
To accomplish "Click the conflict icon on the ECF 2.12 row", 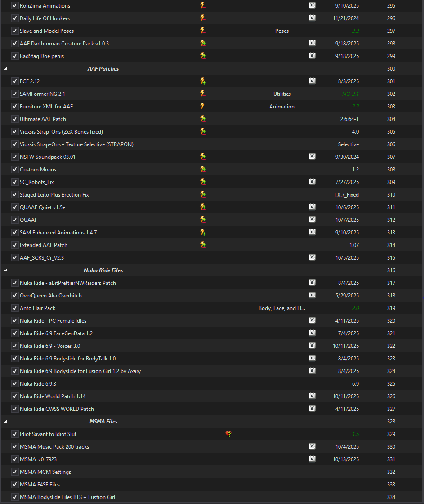I will 203,81.
